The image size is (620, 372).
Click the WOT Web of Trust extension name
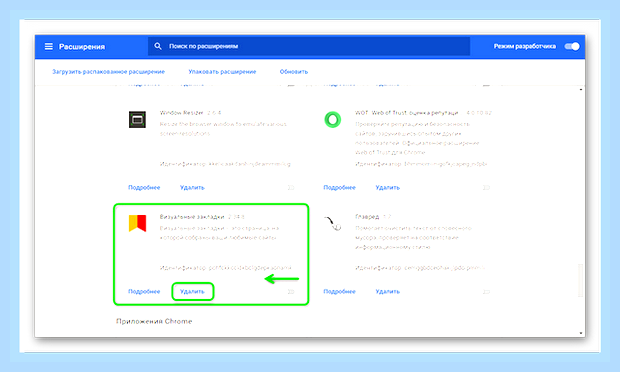pos(406,113)
